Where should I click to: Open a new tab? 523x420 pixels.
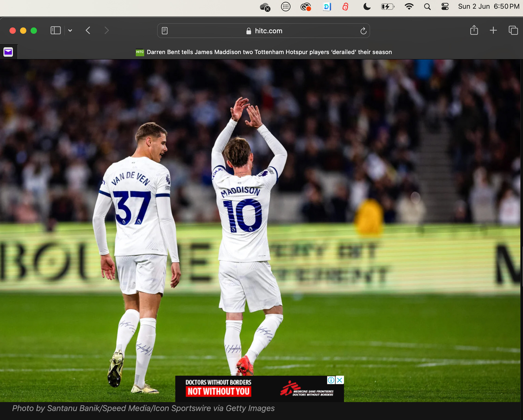click(x=493, y=30)
